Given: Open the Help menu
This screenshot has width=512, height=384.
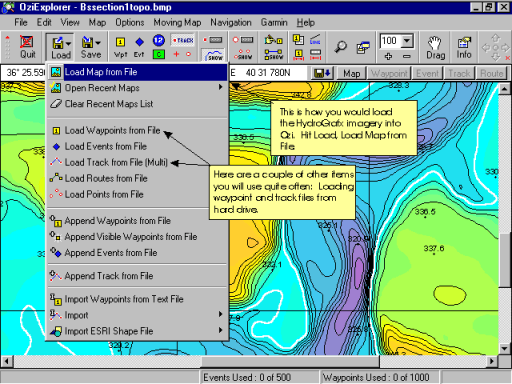Looking at the screenshot, I should pos(306,22).
